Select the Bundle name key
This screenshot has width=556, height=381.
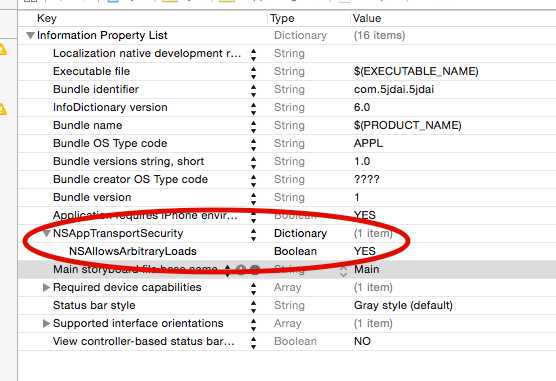[x=88, y=125]
